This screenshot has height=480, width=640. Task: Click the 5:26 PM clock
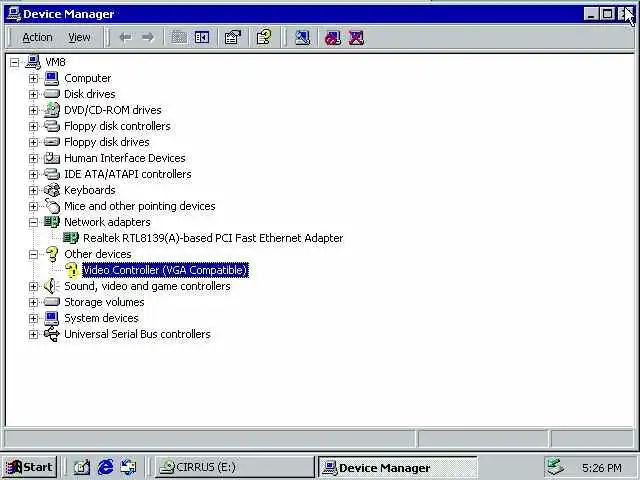coord(602,467)
